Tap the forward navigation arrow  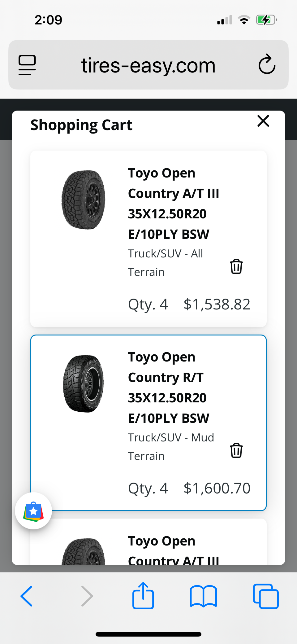pos(87,596)
